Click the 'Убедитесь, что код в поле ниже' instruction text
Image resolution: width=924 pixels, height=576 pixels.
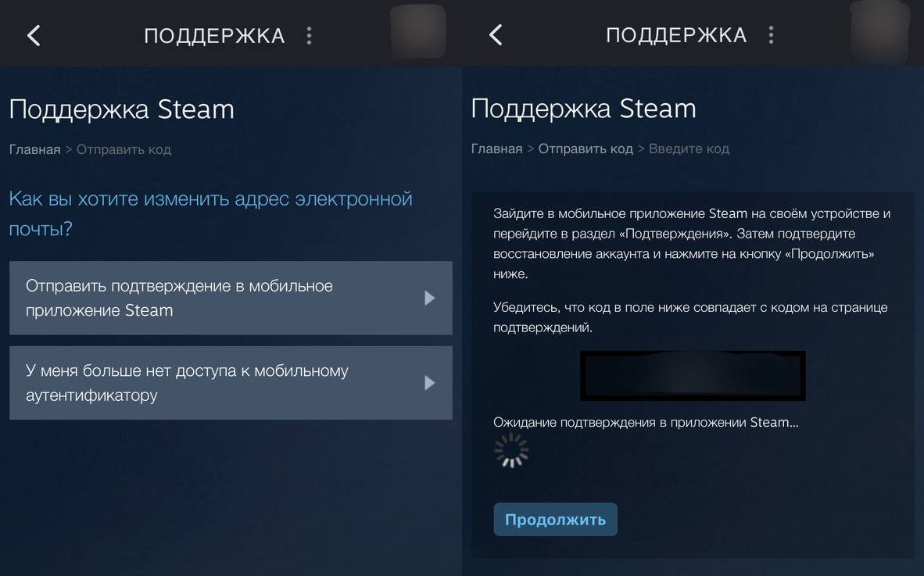[x=690, y=317]
